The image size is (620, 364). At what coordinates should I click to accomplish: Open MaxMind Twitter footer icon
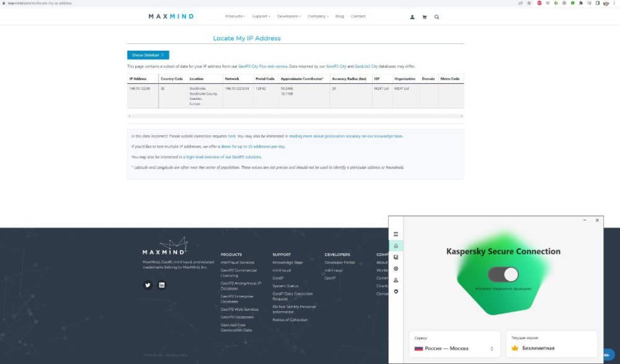148,285
